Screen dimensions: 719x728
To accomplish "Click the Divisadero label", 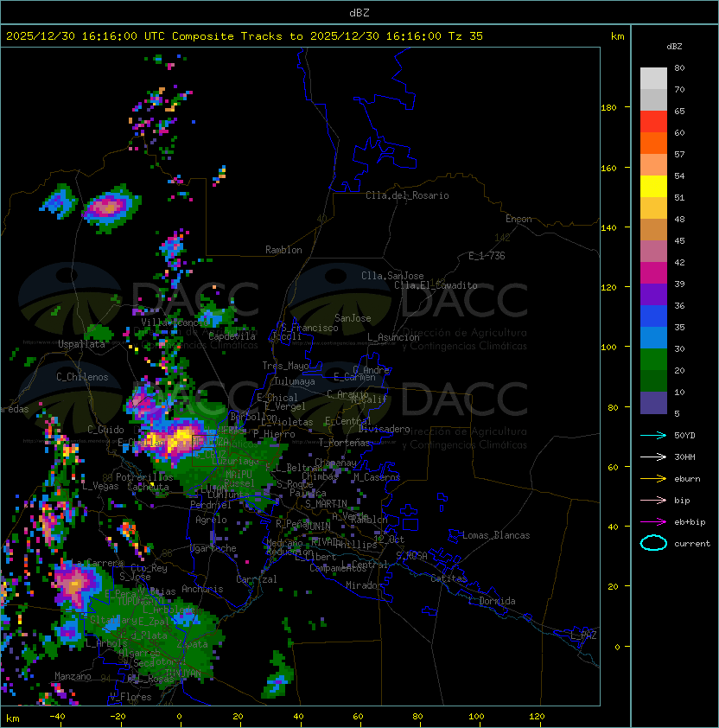I will tap(384, 429).
